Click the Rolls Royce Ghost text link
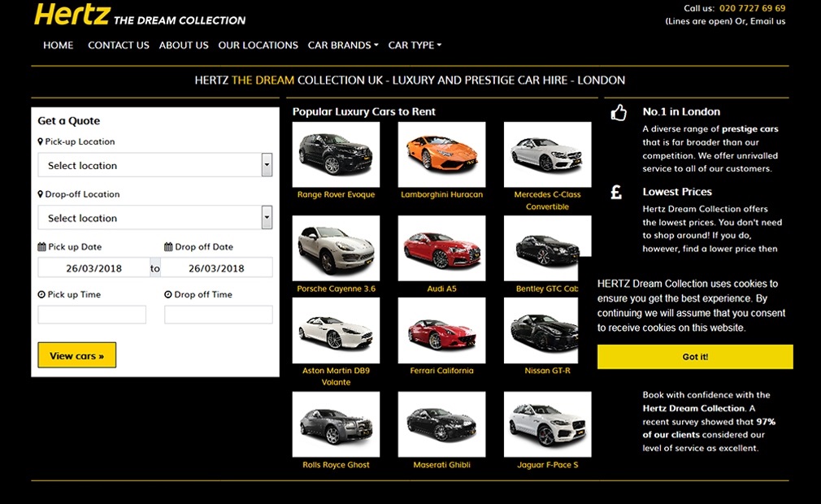 (337, 465)
